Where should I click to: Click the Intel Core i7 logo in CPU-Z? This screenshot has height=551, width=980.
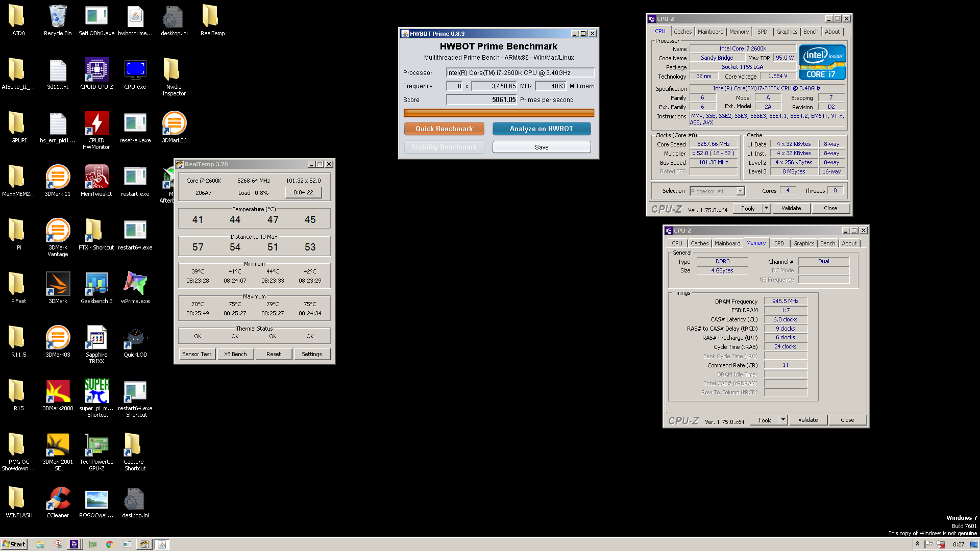[822, 62]
